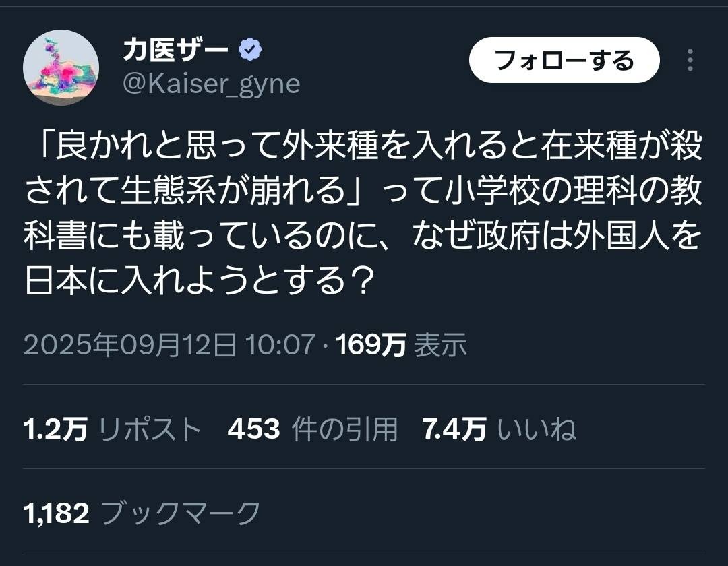
Task: Click the 表示 views label
Action: (440, 346)
